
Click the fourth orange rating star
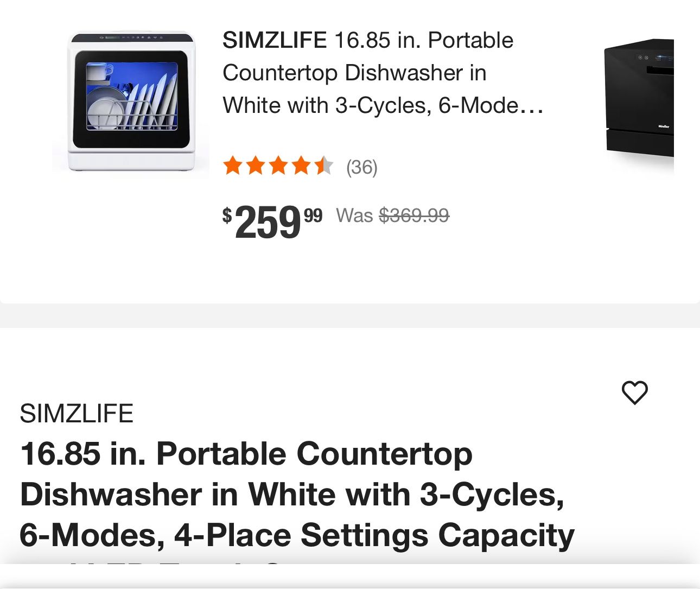[x=301, y=166]
